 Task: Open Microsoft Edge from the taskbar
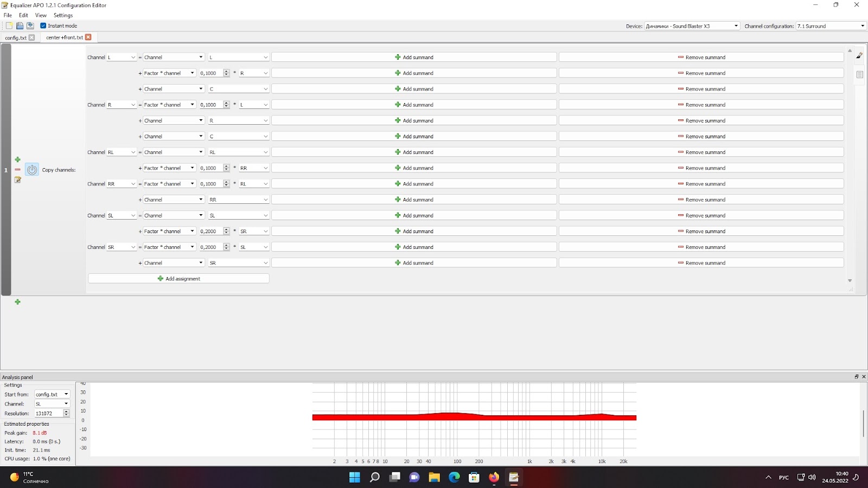pyautogui.click(x=454, y=477)
